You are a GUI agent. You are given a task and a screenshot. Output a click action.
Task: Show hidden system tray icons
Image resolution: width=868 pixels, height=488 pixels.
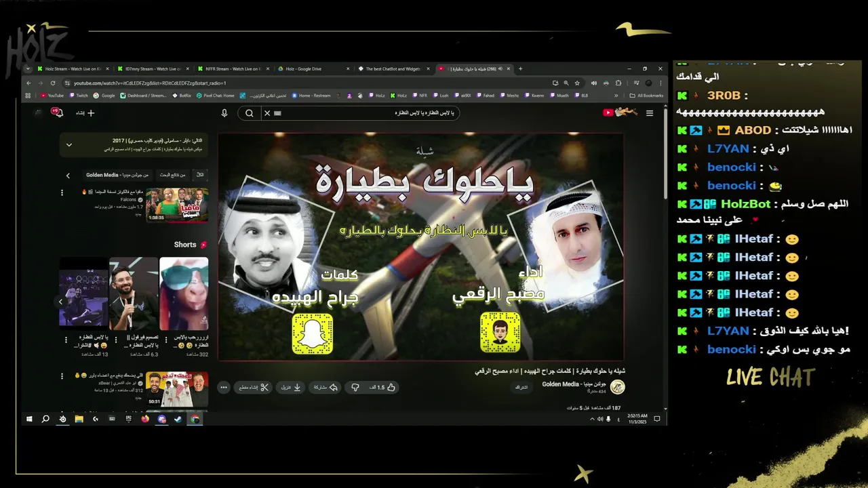pyautogui.click(x=592, y=420)
